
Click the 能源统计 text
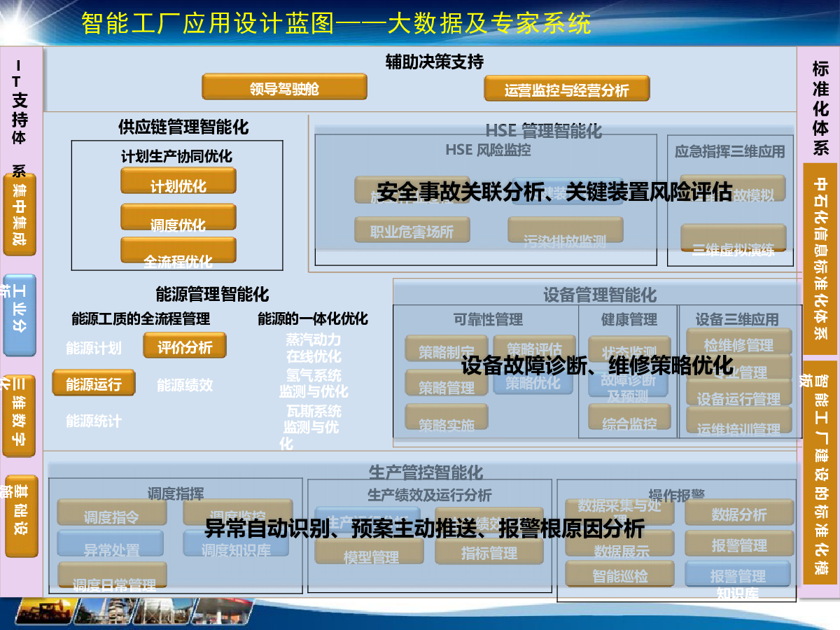tap(94, 421)
